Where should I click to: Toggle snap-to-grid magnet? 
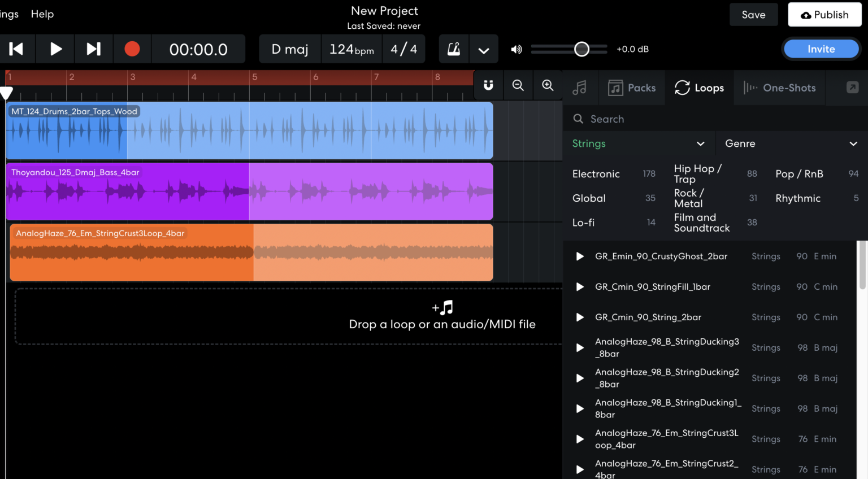(488, 85)
